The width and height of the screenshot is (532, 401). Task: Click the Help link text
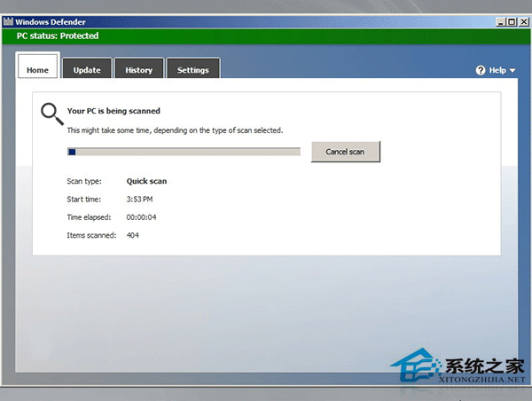(x=497, y=70)
